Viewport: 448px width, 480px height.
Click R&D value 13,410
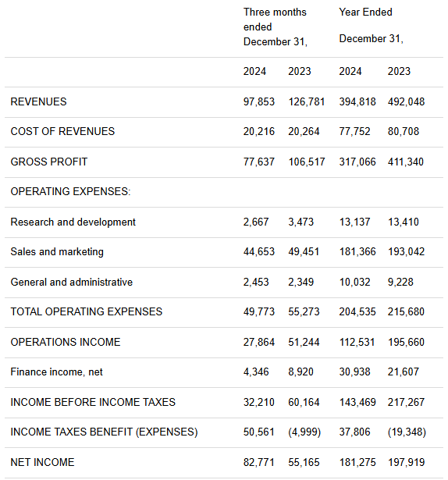403,222
